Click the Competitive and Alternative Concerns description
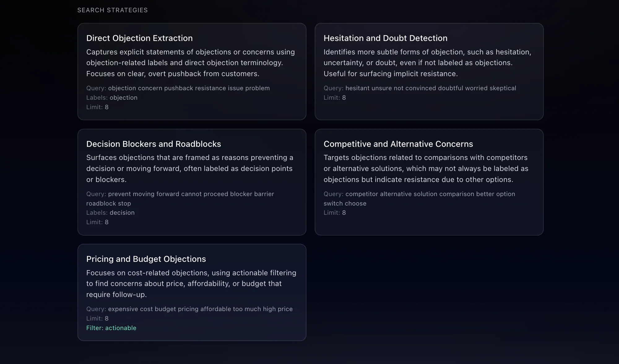This screenshot has width=619, height=364. click(426, 169)
